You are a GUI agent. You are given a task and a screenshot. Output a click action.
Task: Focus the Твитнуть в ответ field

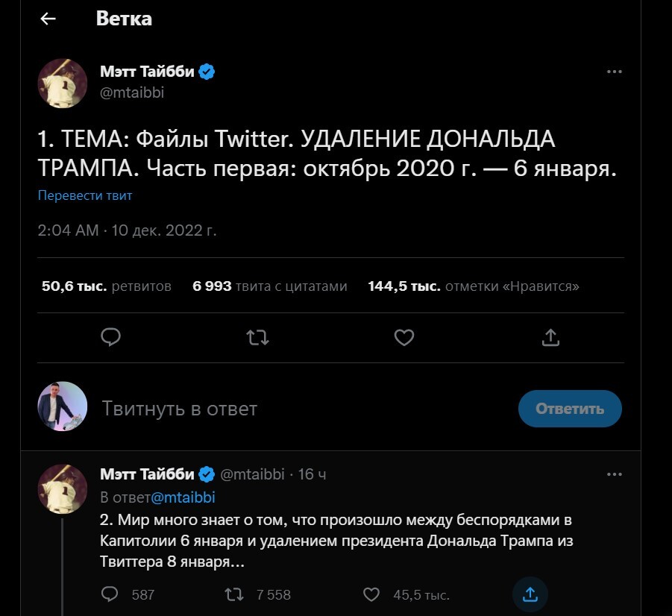(298, 409)
